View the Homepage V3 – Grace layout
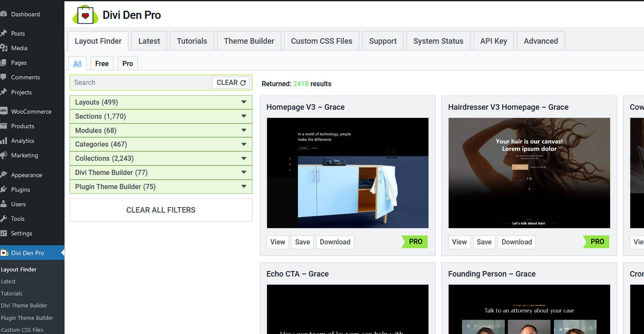 [277, 242]
